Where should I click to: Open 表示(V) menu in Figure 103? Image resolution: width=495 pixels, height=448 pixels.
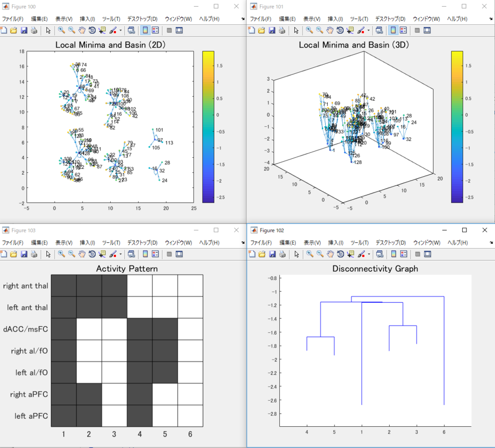coord(64,243)
